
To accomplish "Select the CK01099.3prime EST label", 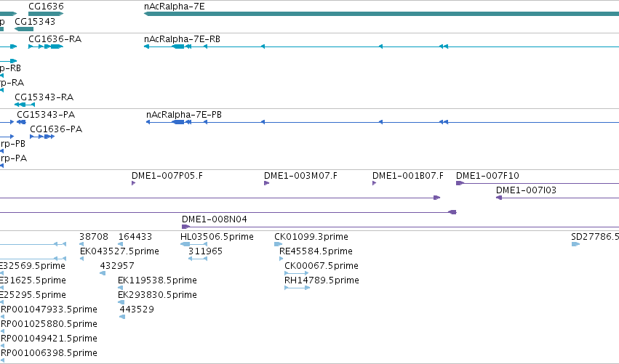I will tap(311, 237).
